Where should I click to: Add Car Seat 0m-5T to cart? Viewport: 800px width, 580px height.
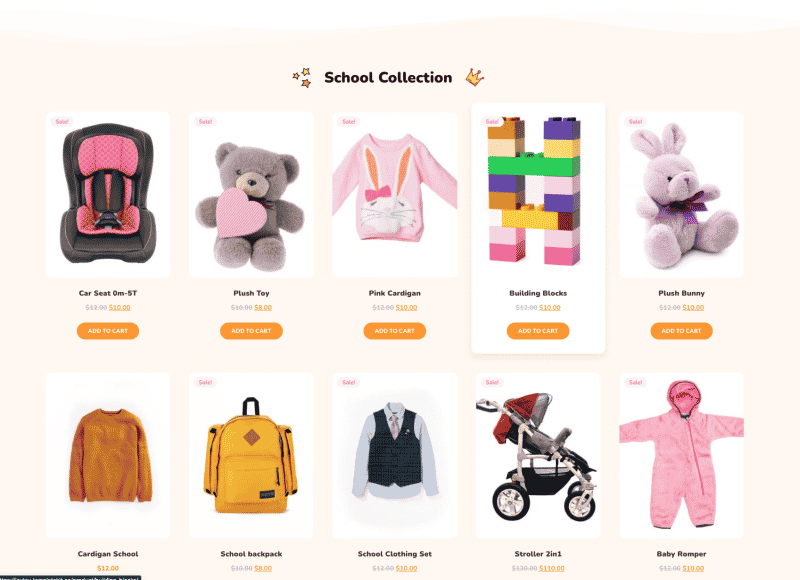click(108, 331)
